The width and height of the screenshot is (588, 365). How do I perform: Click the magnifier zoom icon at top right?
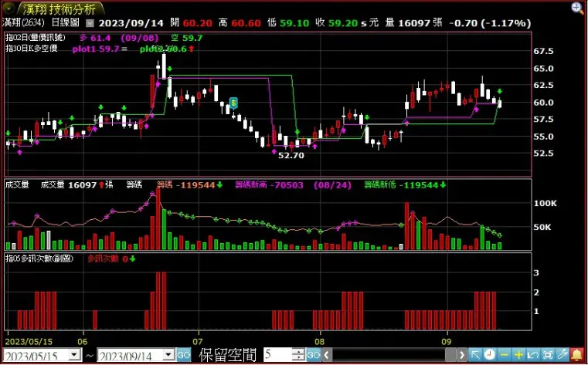pyautogui.click(x=578, y=8)
